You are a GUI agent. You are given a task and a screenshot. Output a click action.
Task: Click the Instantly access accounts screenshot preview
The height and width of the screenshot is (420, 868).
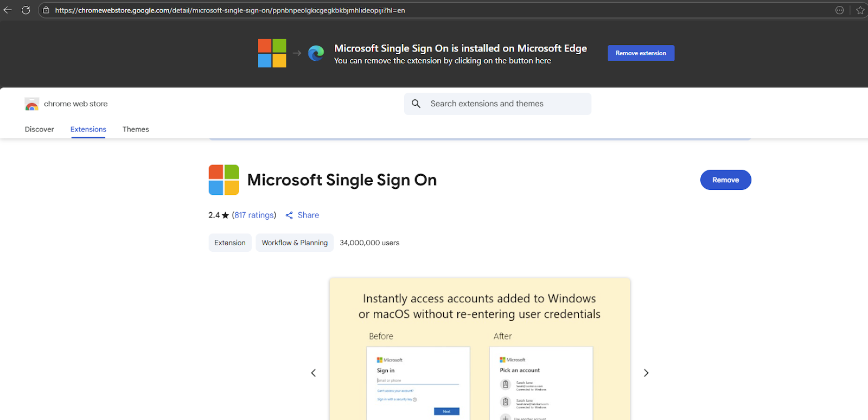[480, 349]
